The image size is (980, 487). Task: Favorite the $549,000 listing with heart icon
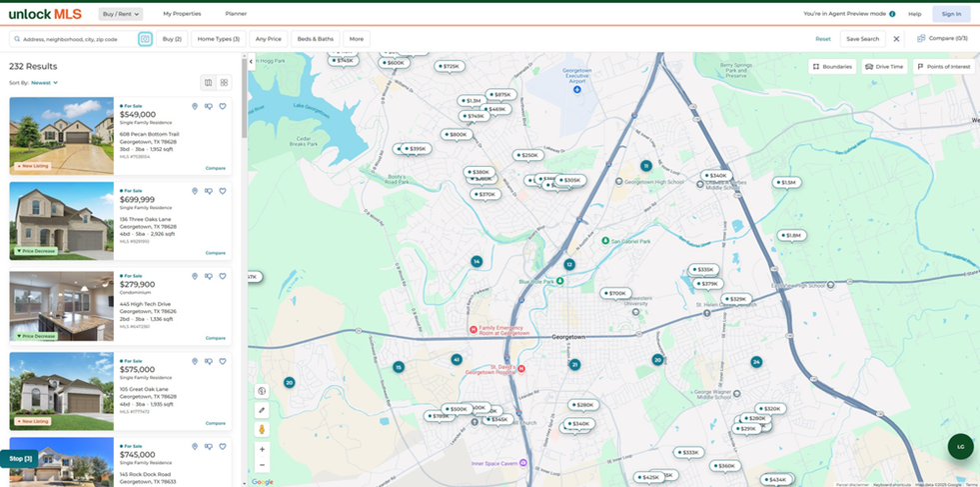(223, 106)
